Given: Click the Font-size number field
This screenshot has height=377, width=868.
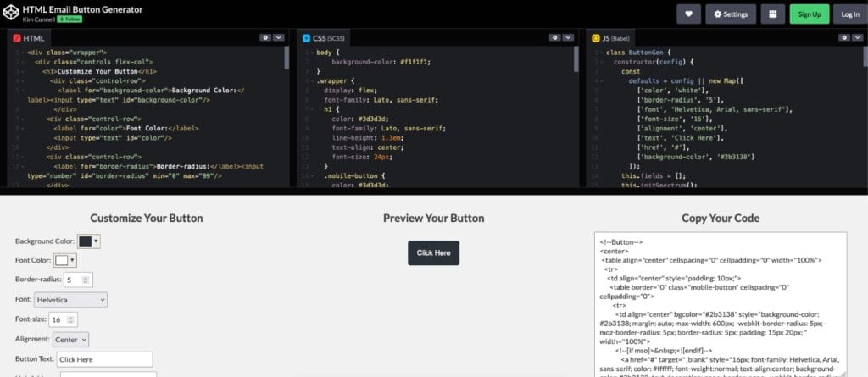Looking at the screenshot, I should click(x=63, y=320).
